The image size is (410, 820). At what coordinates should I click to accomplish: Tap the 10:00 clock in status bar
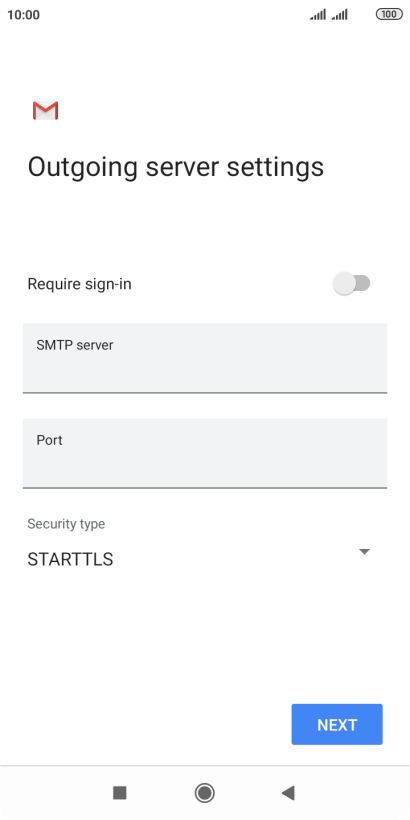click(x=24, y=15)
